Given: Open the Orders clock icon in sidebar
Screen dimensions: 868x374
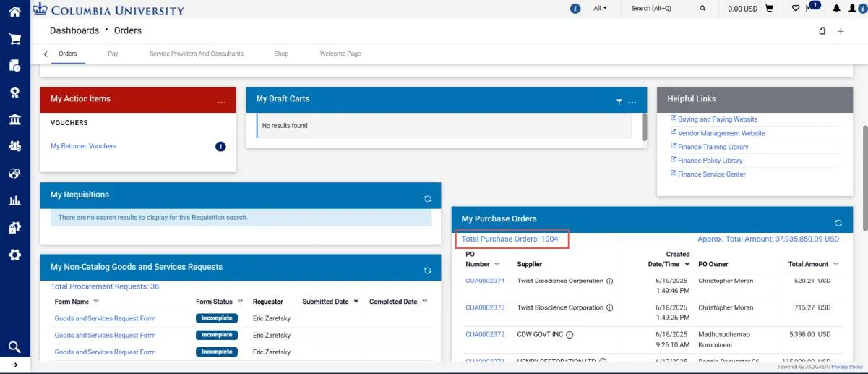Looking at the screenshot, I should [14, 66].
